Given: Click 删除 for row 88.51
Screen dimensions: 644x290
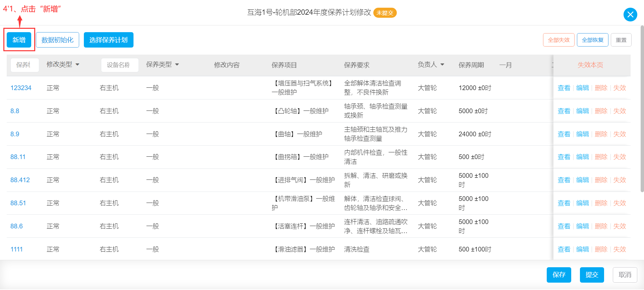Looking at the screenshot, I should click(x=601, y=203).
